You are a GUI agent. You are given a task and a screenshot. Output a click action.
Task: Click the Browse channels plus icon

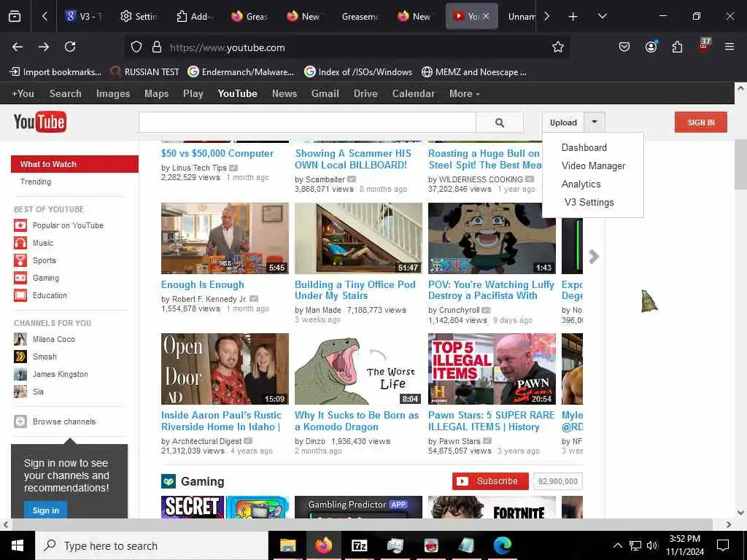coord(20,421)
